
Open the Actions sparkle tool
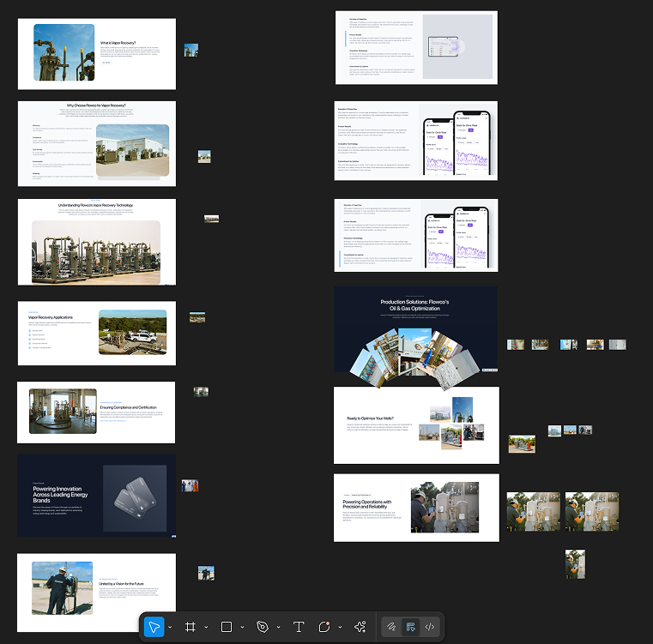tap(360, 627)
